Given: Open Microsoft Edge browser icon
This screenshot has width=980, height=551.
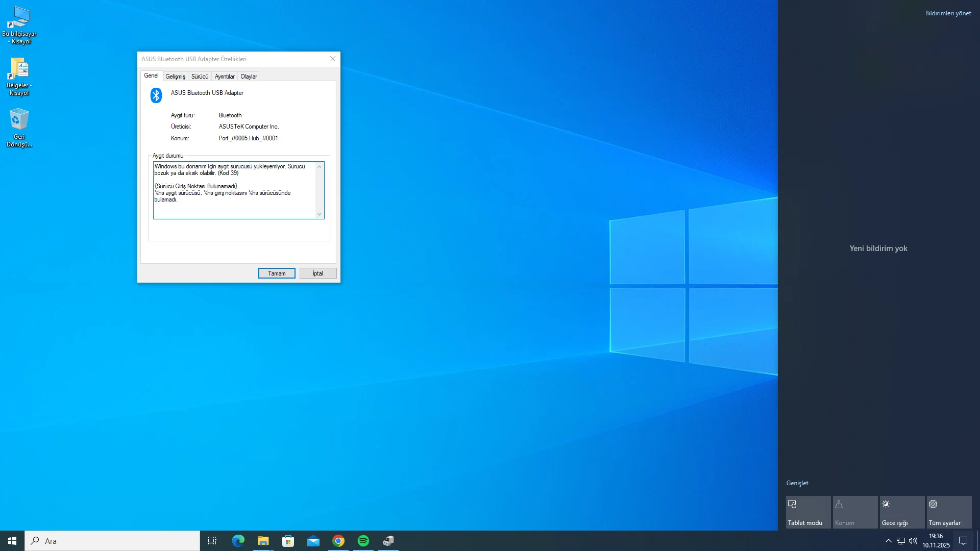Looking at the screenshot, I should click(238, 541).
